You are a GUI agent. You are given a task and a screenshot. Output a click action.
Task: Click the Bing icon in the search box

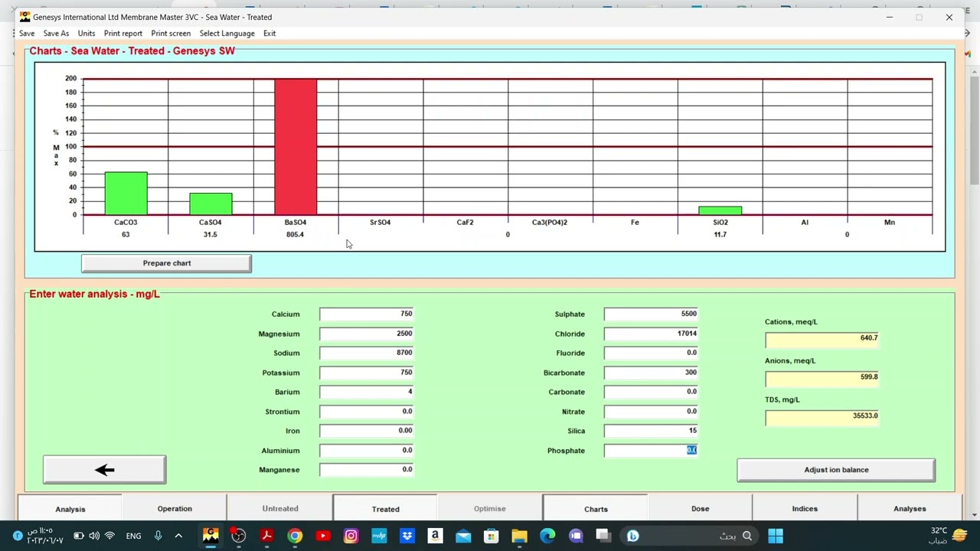point(632,536)
